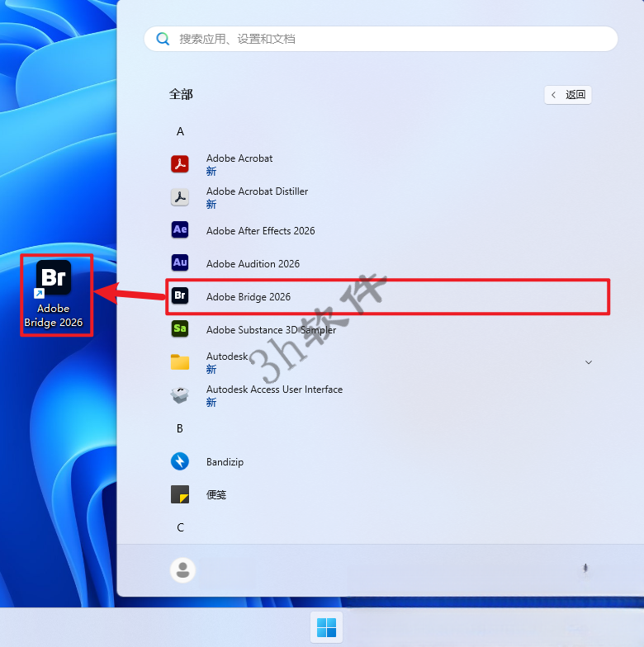Click the Br icon in the app list
This screenshot has height=647, width=644.
180,295
